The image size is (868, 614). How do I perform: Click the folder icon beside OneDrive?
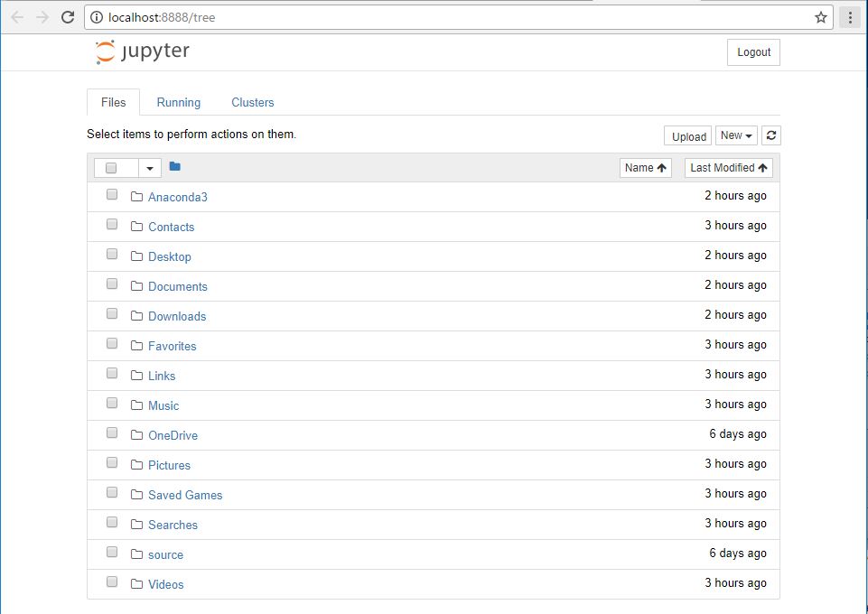136,435
